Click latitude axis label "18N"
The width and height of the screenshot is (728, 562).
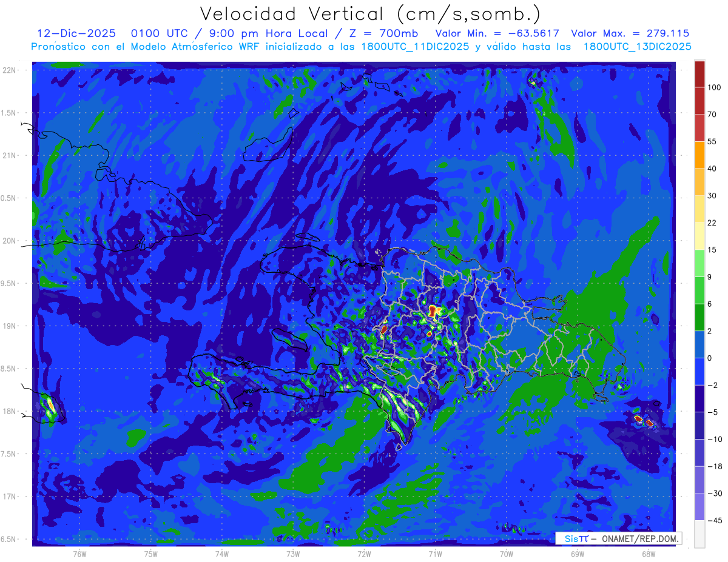pyautogui.click(x=9, y=411)
